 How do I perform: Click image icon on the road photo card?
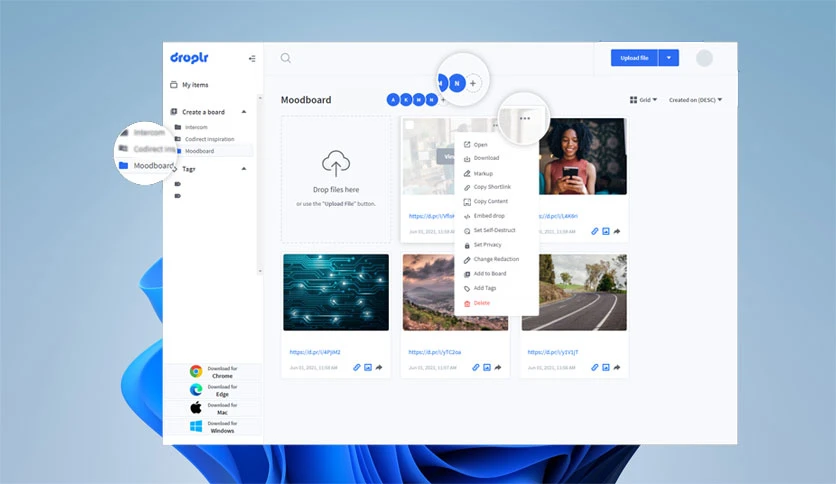[606, 367]
